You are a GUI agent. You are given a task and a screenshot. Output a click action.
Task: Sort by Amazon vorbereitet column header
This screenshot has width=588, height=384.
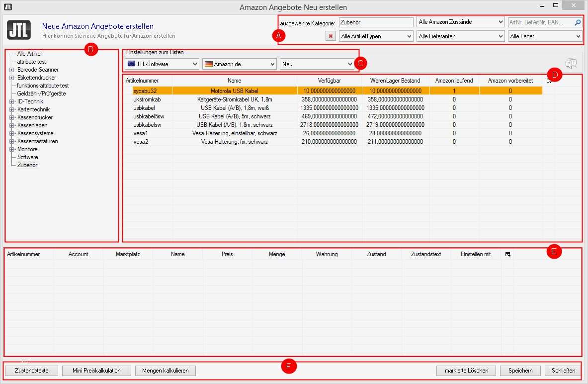510,81
